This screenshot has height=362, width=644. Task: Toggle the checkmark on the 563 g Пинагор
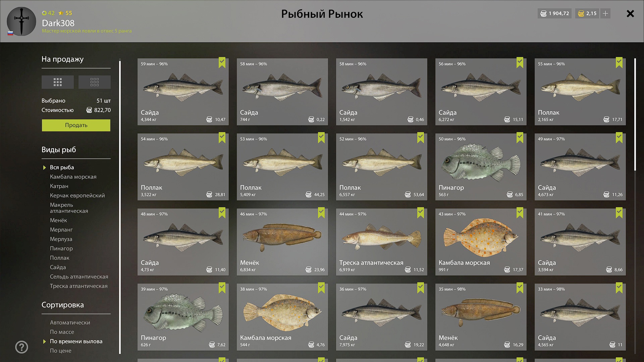click(520, 138)
